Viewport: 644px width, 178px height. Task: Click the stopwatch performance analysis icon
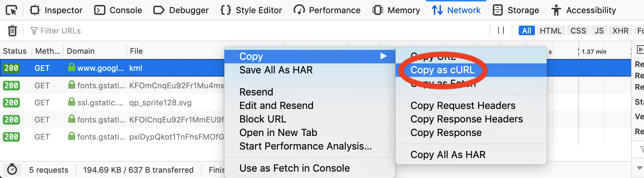[x=12, y=169]
